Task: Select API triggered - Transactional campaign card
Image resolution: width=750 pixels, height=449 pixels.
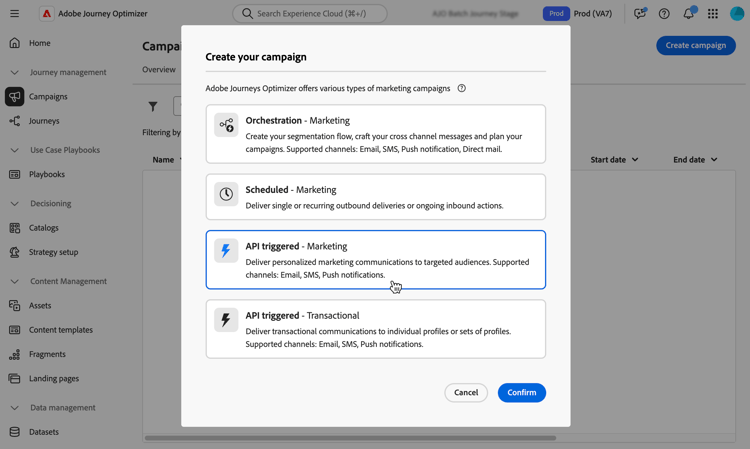Action: click(x=375, y=329)
